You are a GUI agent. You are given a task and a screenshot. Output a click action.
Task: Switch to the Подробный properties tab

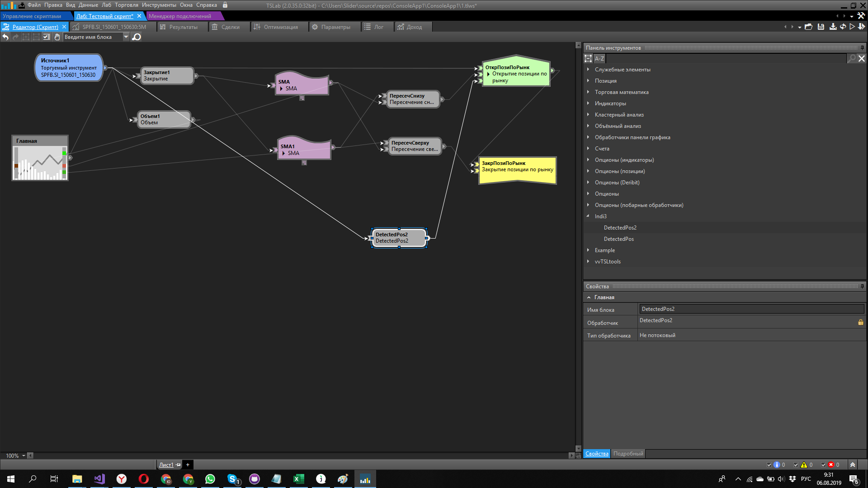click(x=628, y=454)
